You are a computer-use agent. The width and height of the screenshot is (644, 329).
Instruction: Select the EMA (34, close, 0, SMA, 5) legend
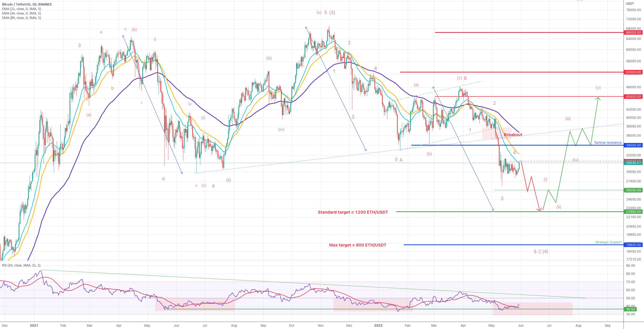[x=22, y=13]
